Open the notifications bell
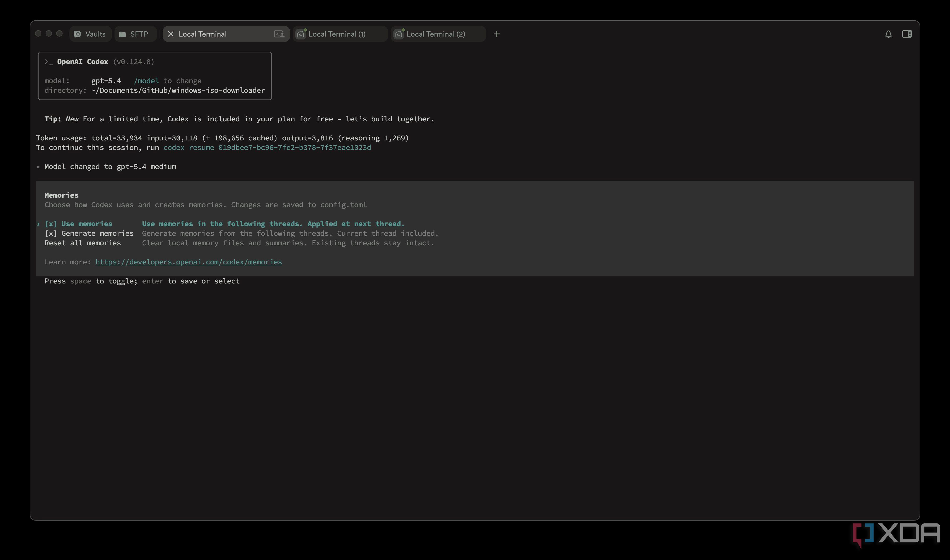The width and height of the screenshot is (950, 560). coord(888,34)
